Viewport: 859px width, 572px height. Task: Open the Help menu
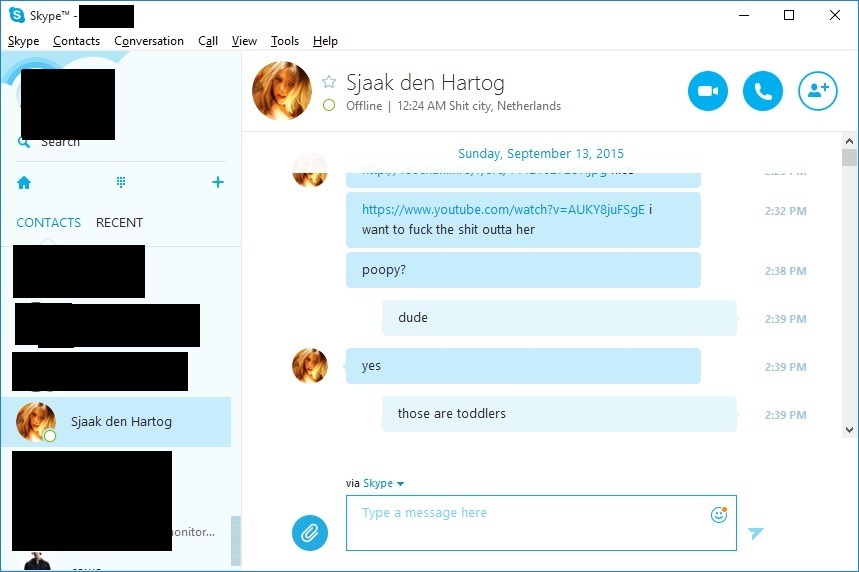click(x=325, y=41)
